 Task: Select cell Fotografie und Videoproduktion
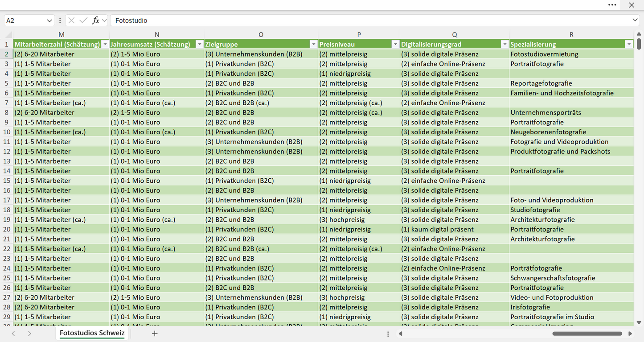(571, 142)
